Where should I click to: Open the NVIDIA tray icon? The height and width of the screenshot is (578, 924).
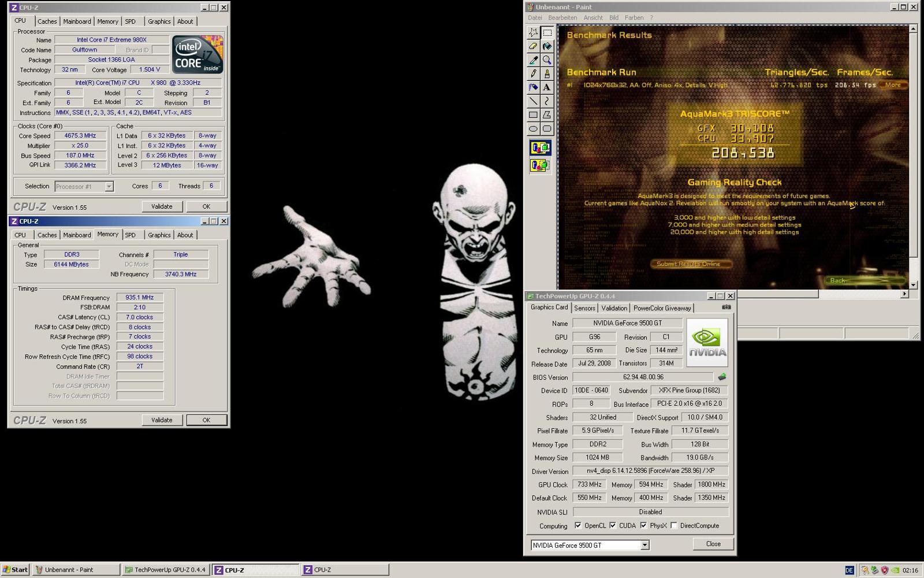pos(895,570)
